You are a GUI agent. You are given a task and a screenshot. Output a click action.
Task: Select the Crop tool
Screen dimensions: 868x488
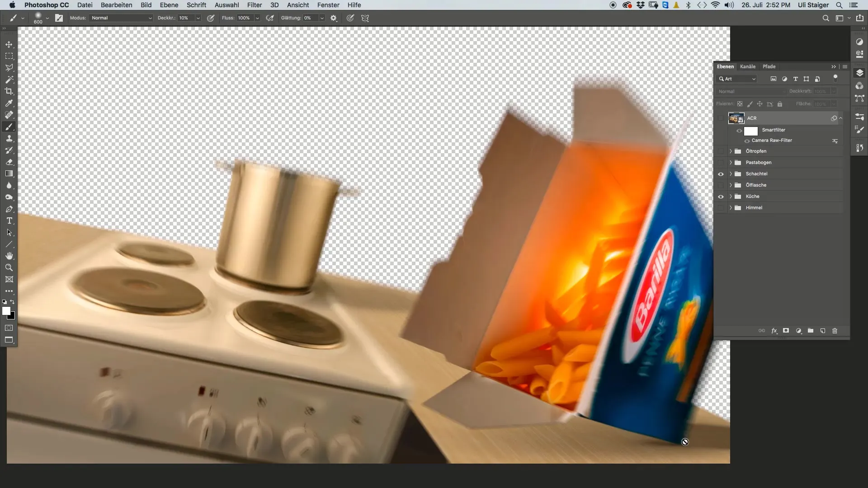[x=9, y=91]
